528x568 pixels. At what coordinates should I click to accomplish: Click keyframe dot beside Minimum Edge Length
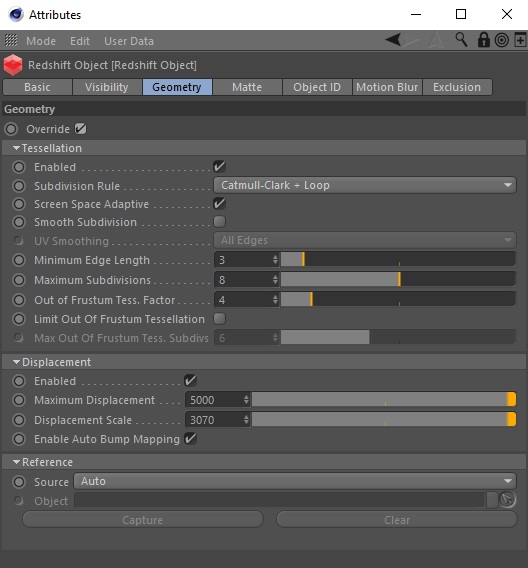coord(19,260)
